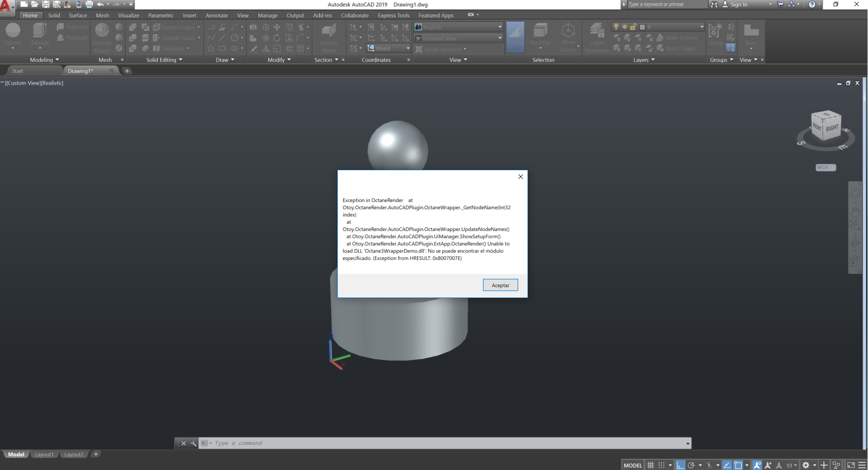Click the Undo arrow icon

coord(101,5)
